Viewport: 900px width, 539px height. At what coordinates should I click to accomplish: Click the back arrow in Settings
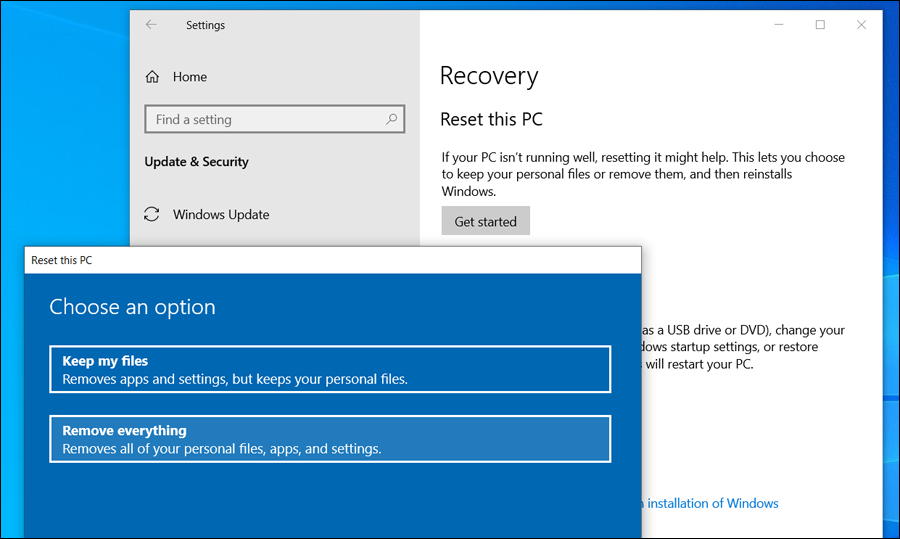click(x=151, y=25)
